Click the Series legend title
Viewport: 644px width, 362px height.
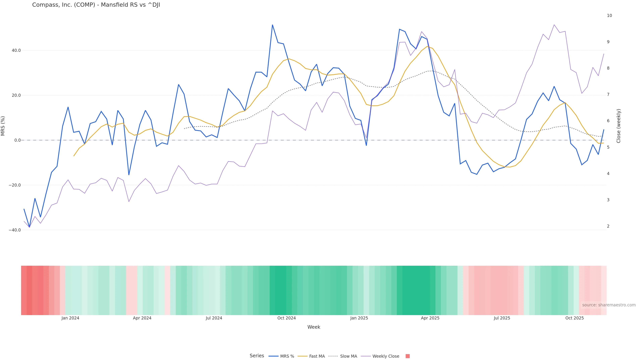[x=257, y=356]
